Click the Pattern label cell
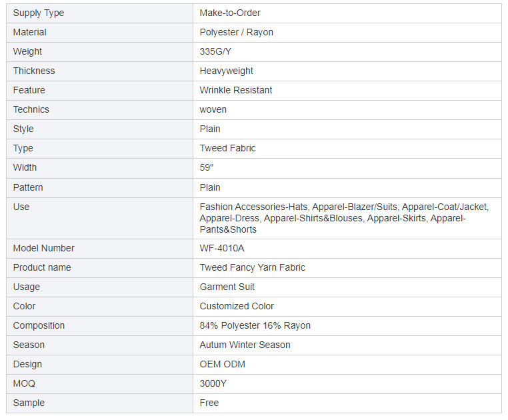 (x=99, y=187)
